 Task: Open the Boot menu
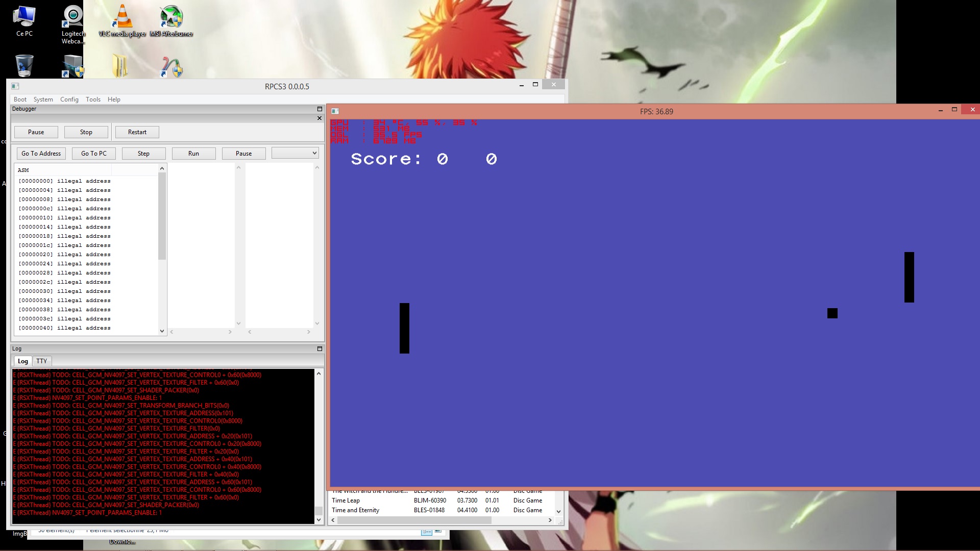coord(20,99)
